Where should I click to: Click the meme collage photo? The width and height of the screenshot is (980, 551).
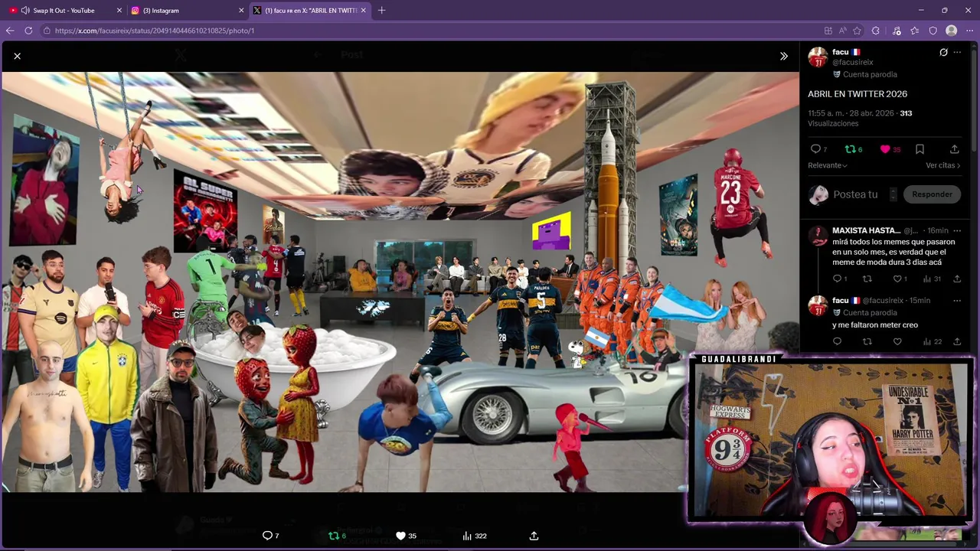click(x=400, y=282)
